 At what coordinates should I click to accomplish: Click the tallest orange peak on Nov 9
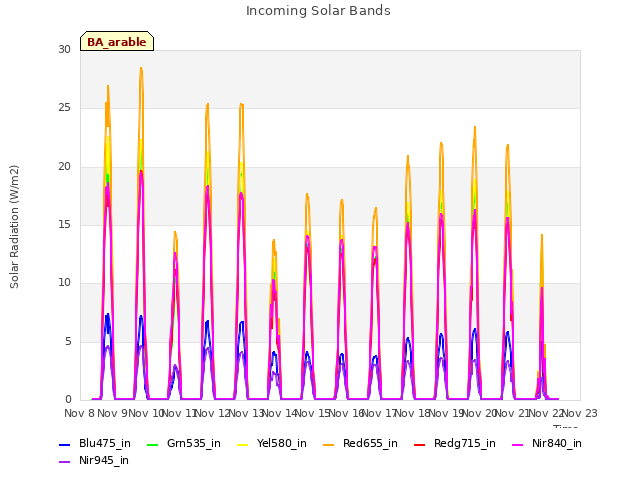click(141, 69)
